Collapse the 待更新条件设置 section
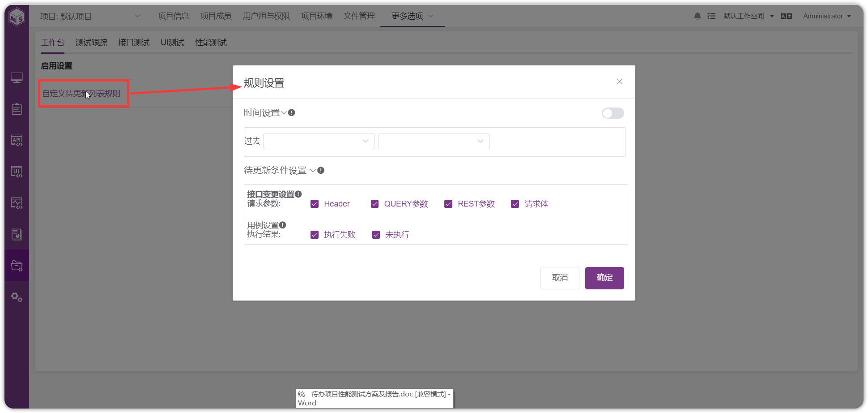Image resolution: width=868 pixels, height=413 pixels. (313, 171)
